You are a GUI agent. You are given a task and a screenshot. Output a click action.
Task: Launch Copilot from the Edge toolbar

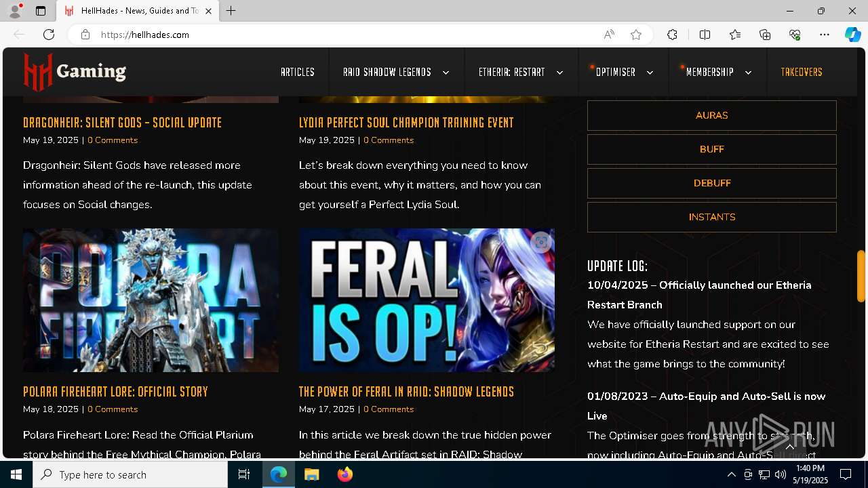tap(852, 35)
